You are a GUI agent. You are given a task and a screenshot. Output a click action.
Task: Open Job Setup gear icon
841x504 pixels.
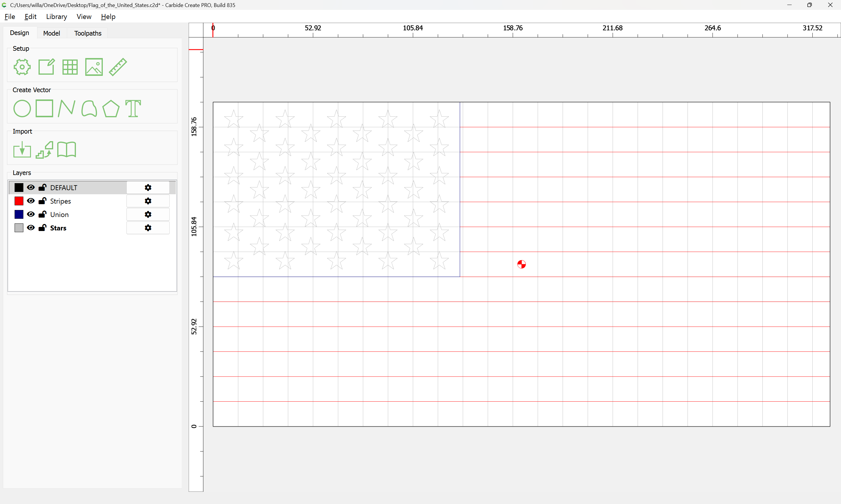coord(22,67)
